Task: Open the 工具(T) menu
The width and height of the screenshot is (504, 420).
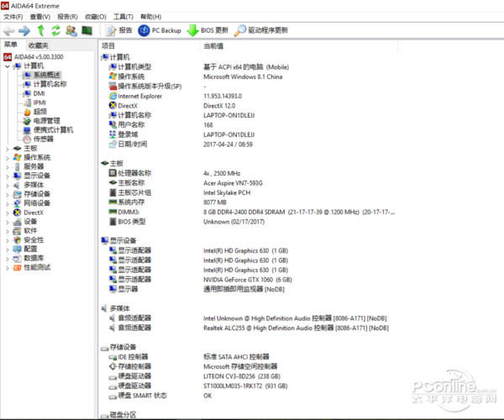Action: click(x=123, y=17)
